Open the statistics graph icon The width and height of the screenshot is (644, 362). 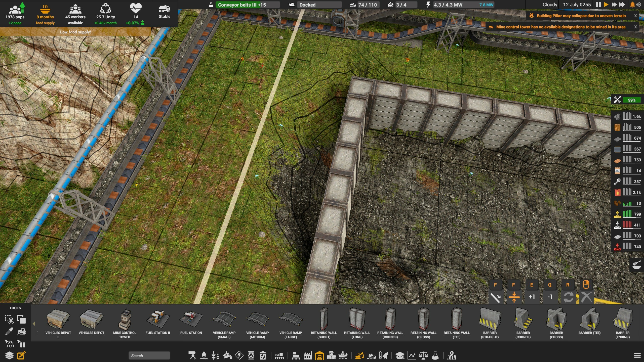(412, 355)
